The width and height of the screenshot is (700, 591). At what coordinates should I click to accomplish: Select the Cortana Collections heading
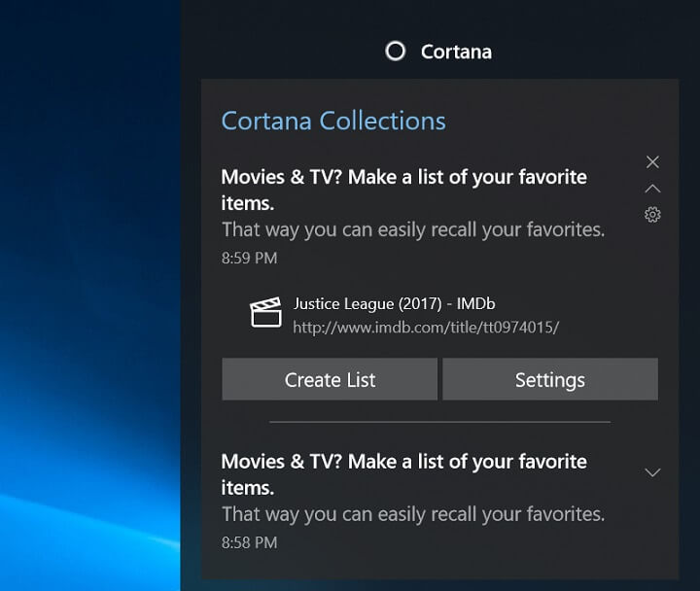click(x=333, y=121)
